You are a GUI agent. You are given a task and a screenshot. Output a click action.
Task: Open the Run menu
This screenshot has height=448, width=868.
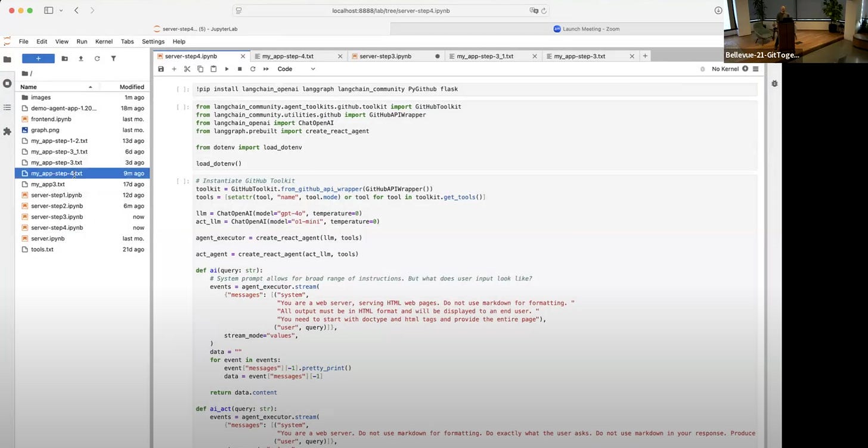[x=82, y=42]
